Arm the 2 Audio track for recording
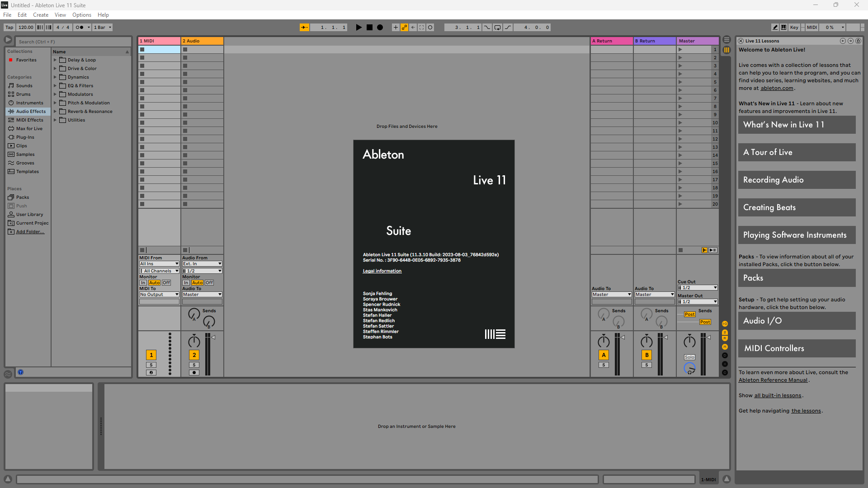 pyautogui.click(x=194, y=373)
